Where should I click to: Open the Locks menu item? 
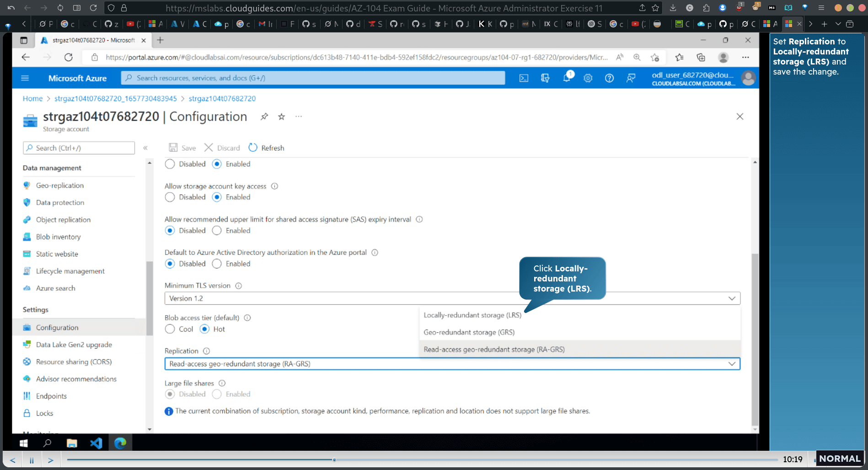44,413
